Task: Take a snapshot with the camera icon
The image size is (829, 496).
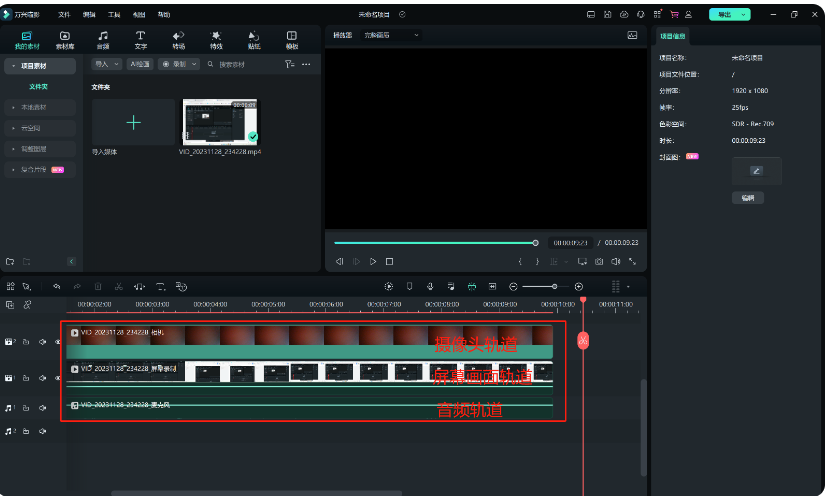Action: pos(599,261)
